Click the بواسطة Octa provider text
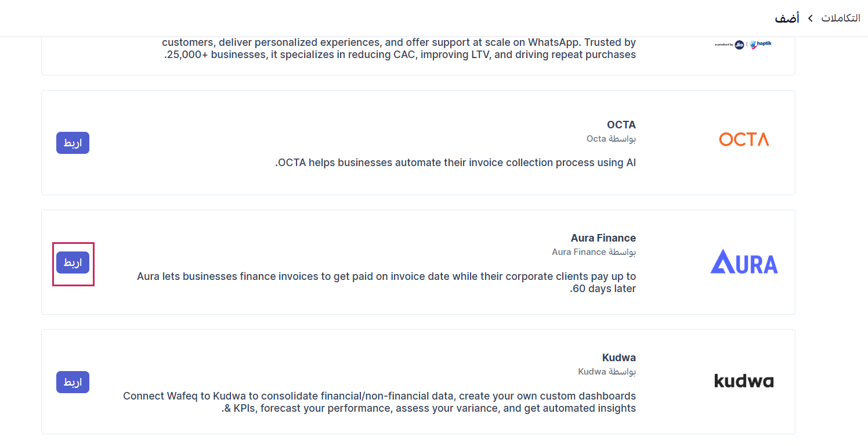Viewport: 868px width, 446px height. [611, 139]
